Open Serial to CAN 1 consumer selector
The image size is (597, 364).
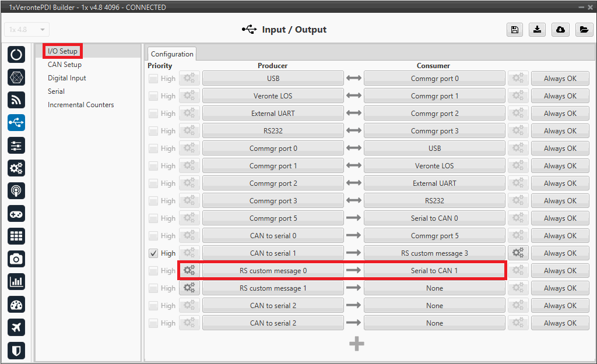pos(434,271)
